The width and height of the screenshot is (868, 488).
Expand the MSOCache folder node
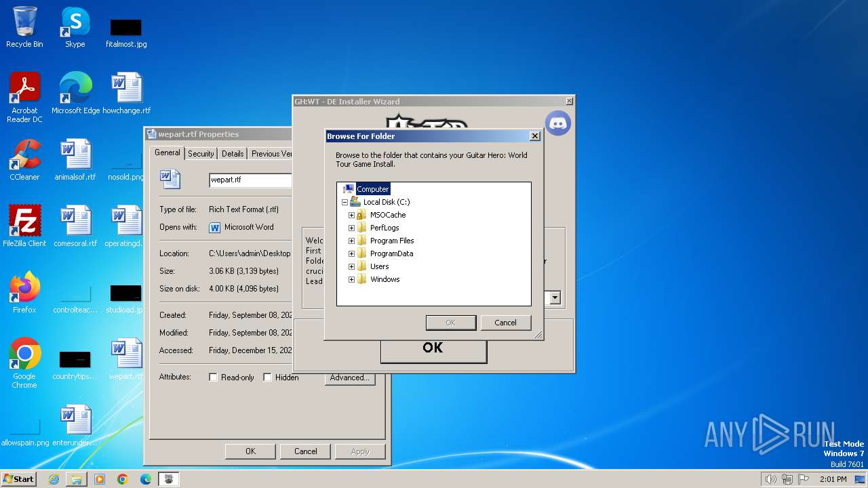[x=351, y=215]
